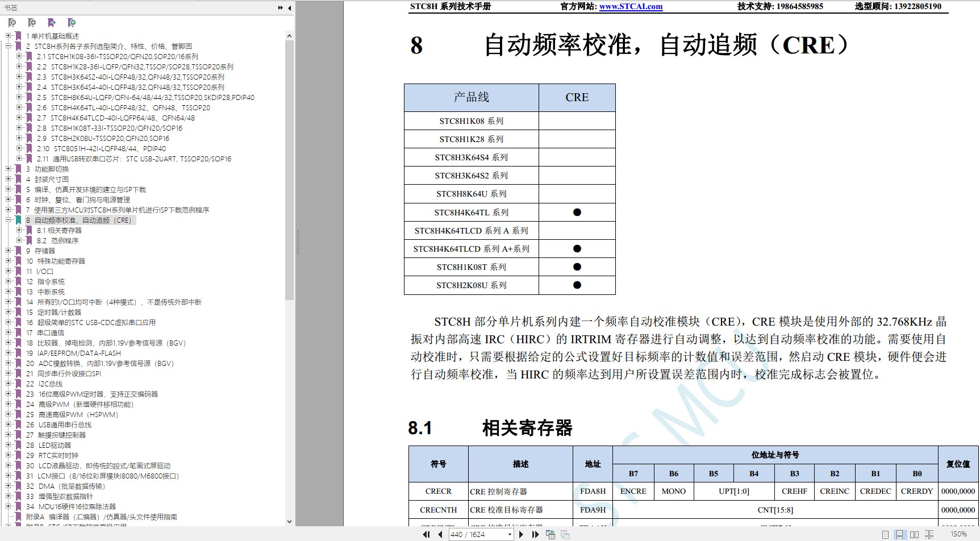Screen dimensions: 980x541
Task: Click the ENCRE bit cell in register table
Action: click(x=633, y=491)
